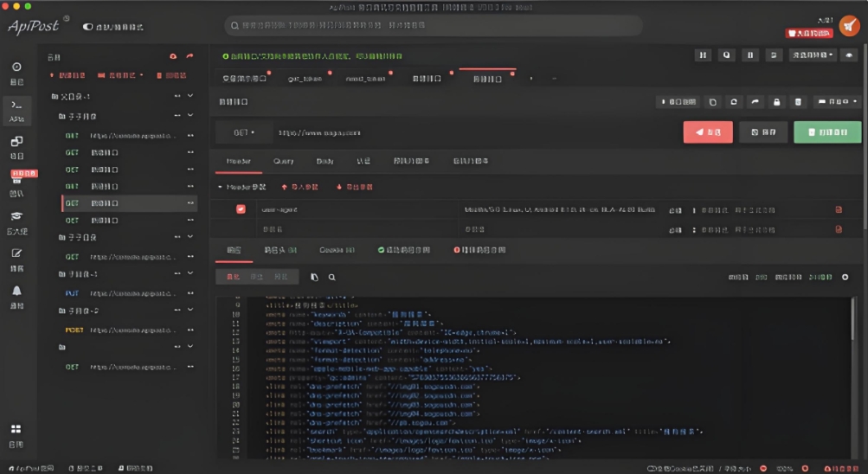Click the APIs icon in left sidebar
Image resolution: width=868 pixels, height=474 pixels.
click(16, 109)
